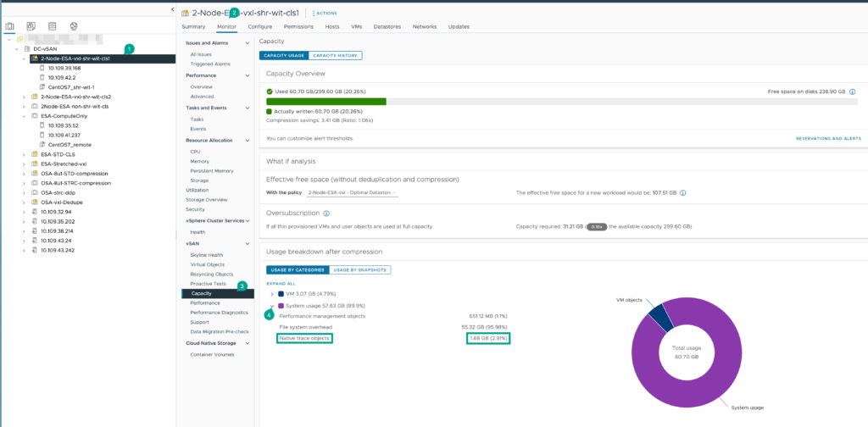Viewport: 868px width, 427px height.
Task: Click the VM icon for CentOS7_shr-wit-1
Action: click(42, 87)
